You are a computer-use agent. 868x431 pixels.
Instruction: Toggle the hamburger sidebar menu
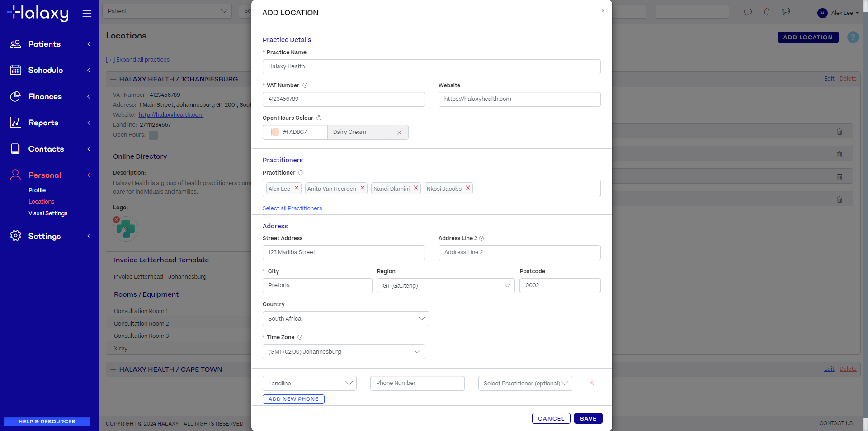(x=87, y=14)
